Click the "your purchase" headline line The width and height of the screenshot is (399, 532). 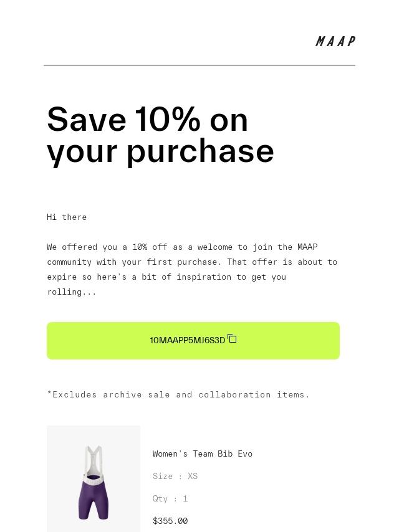point(160,151)
